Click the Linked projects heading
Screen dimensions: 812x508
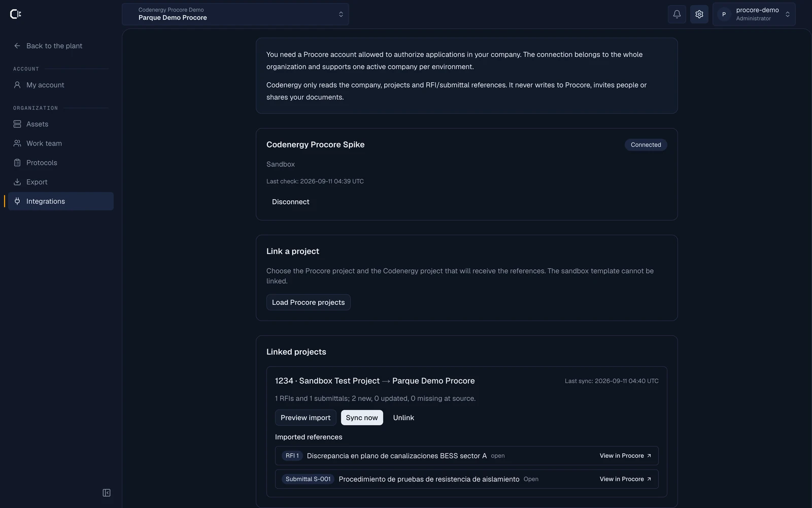point(296,352)
